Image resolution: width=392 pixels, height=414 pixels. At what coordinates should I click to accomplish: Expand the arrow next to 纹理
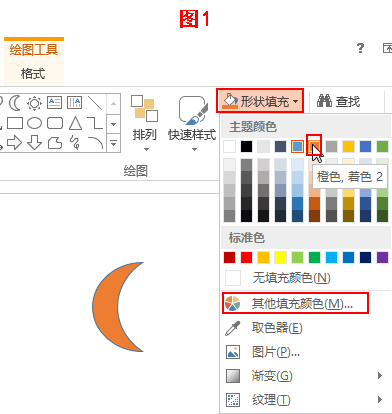pos(380,399)
